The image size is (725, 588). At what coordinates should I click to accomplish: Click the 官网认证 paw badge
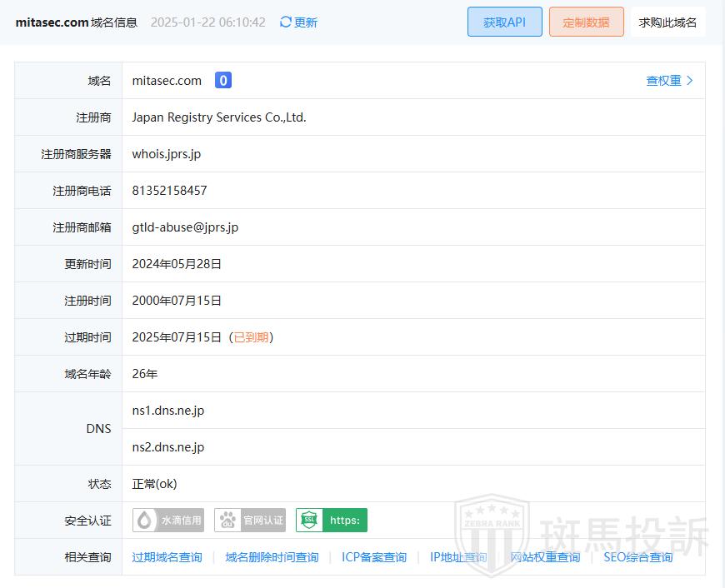pos(250,521)
